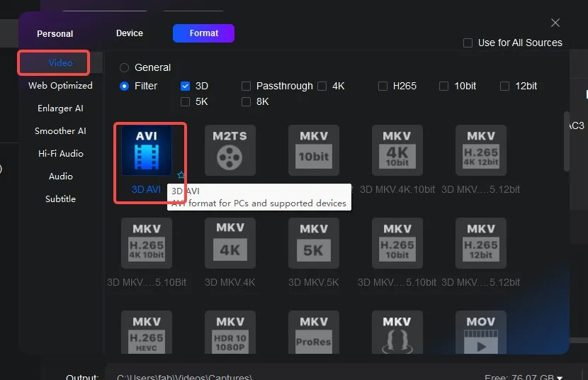Switch to the Device tab
Image resolution: width=588 pixels, height=380 pixels.
coord(130,33)
